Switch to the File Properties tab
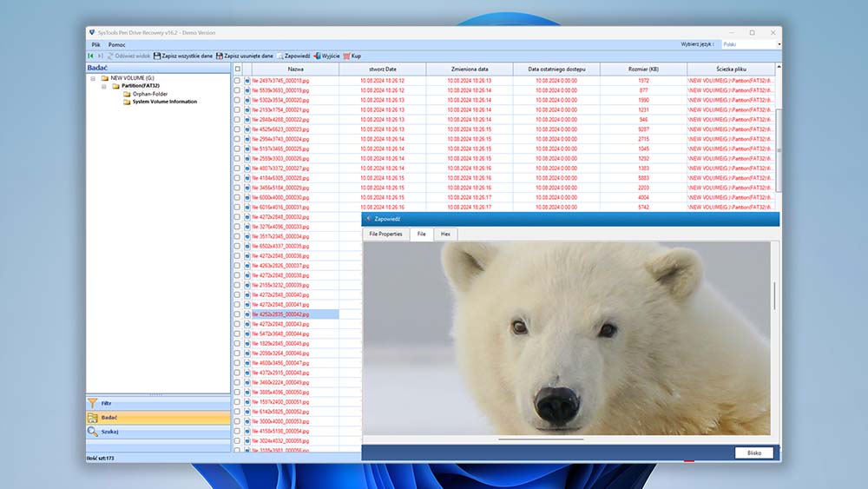The height and width of the screenshot is (489, 868). tap(386, 235)
